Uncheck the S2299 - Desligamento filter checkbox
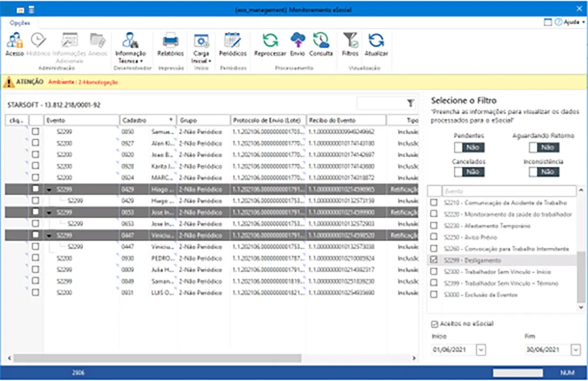 [434, 260]
